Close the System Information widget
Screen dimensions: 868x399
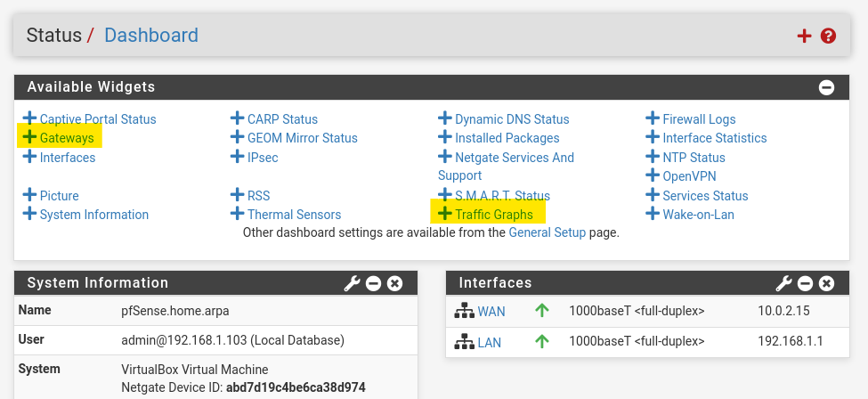pos(394,284)
